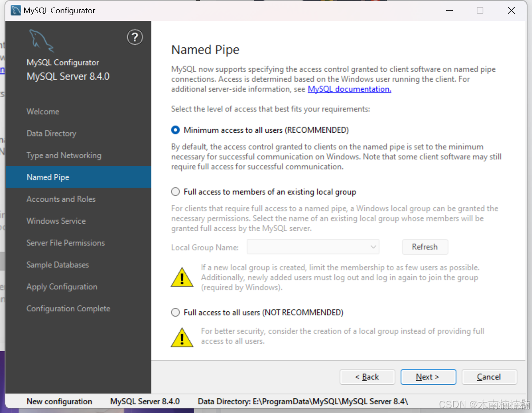Image resolution: width=532 pixels, height=413 pixels.
Task: Click warning icon beside full access note
Action: tap(182, 337)
